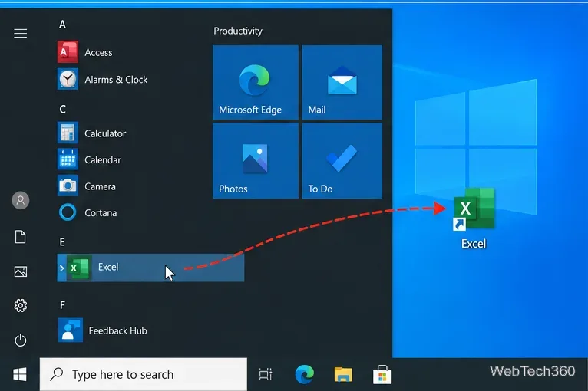The height and width of the screenshot is (391, 588).
Task: Click the letter F group header
Action: pyautogui.click(x=62, y=305)
